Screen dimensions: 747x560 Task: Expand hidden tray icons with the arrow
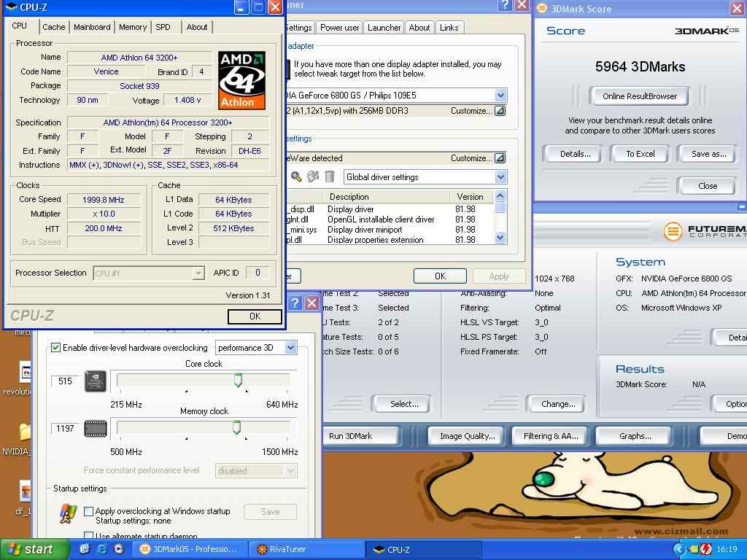[x=679, y=549]
